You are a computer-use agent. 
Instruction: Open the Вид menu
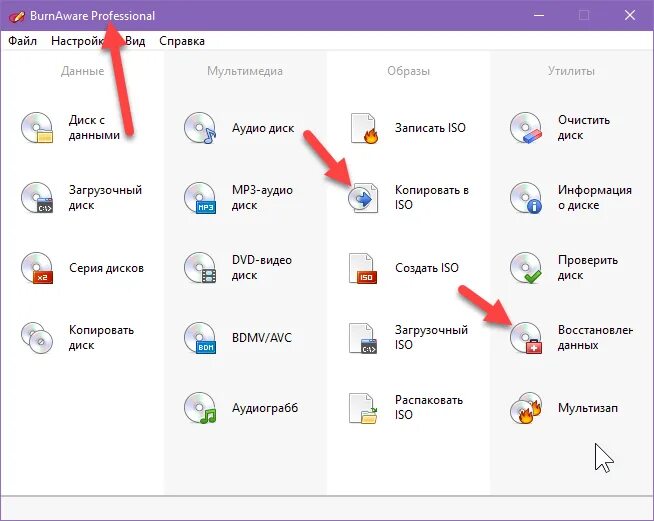135,41
